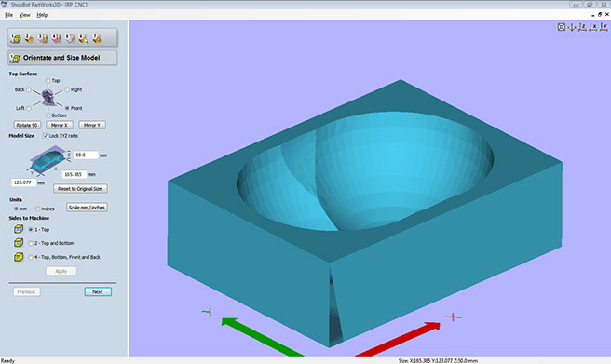Screen dimensions: 611x364
Task: Click the Orientate and Size Model header
Action: [x=62, y=58]
